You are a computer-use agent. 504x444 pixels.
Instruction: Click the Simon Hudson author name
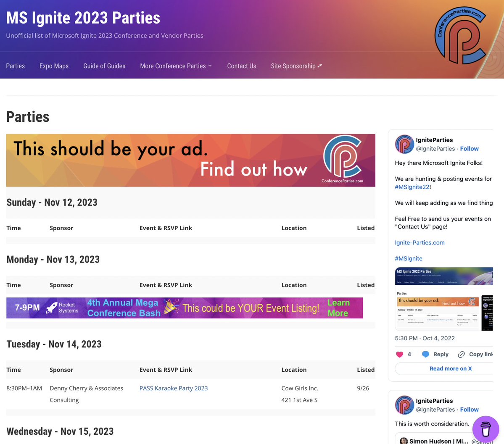pyautogui.click(x=439, y=441)
